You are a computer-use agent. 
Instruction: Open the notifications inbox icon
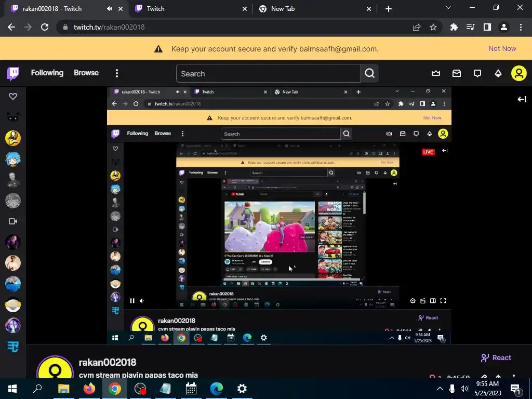click(x=457, y=73)
